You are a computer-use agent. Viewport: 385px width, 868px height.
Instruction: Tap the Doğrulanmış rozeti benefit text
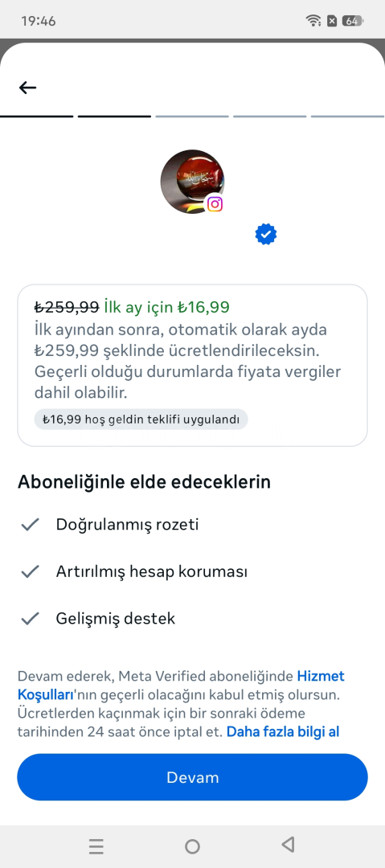click(128, 524)
